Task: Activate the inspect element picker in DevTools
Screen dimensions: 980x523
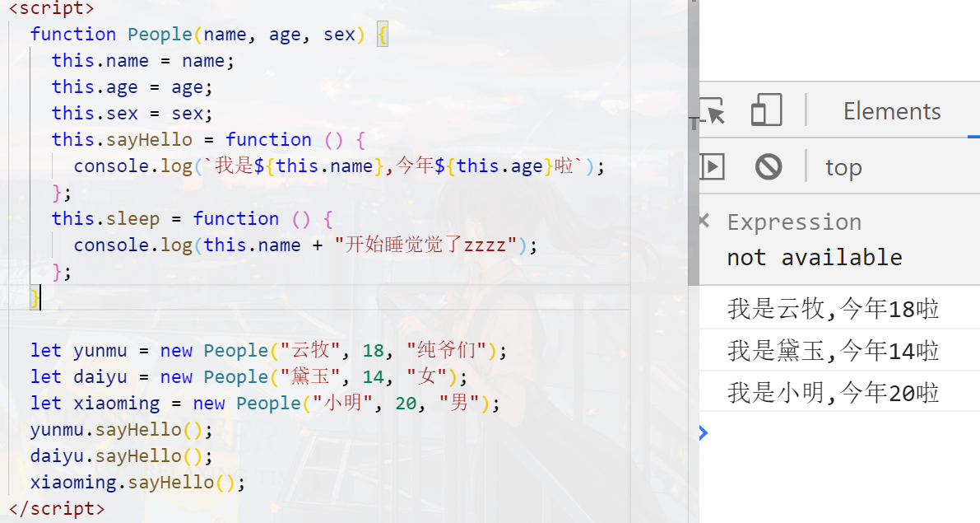Action: pyautogui.click(x=713, y=110)
